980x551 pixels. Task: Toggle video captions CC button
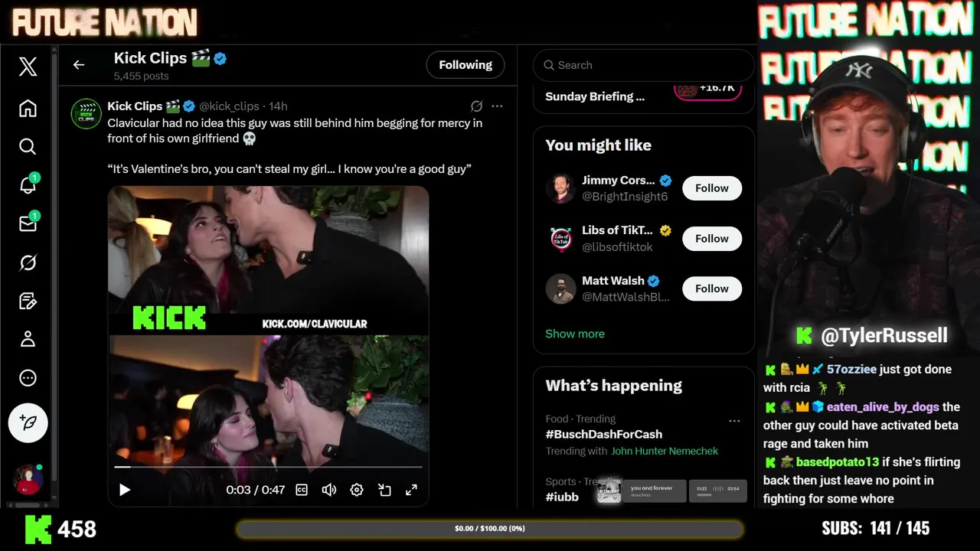[302, 490]
